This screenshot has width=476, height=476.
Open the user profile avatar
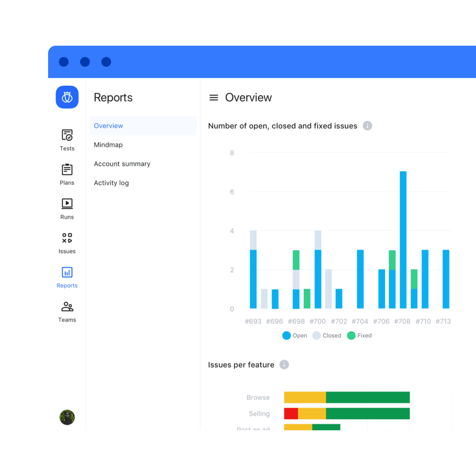pos(67,417)
